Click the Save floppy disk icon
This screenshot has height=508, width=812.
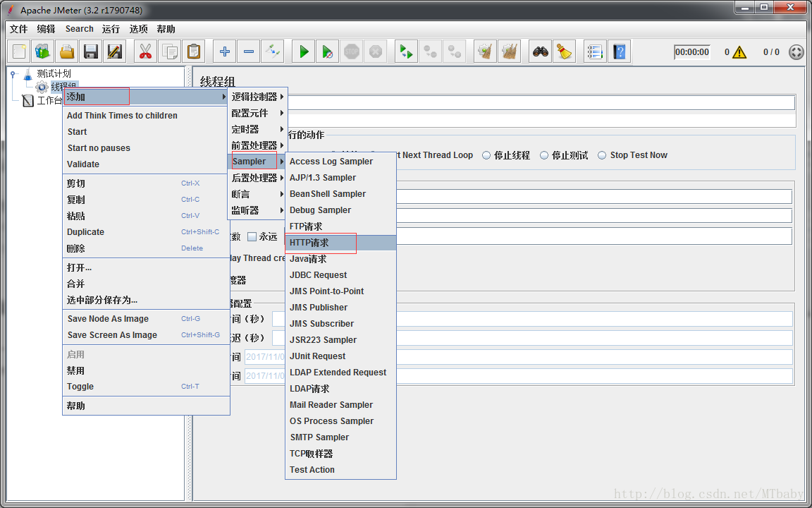91,52
